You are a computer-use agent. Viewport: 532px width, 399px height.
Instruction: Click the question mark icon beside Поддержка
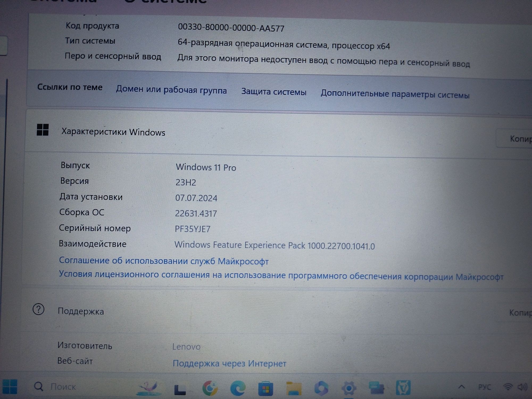(x=39, y=309)
